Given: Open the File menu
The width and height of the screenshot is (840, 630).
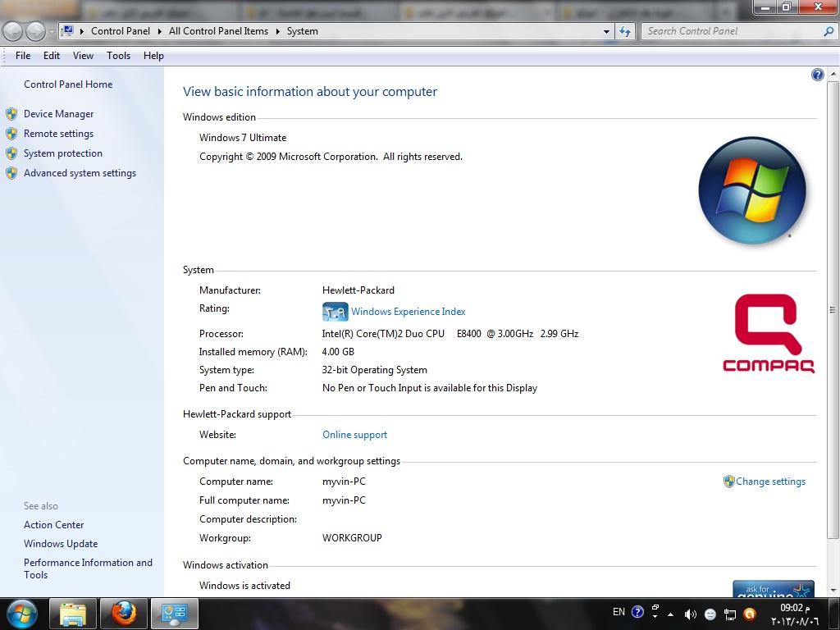Looking at the screenshot, I should coord(23,56).
